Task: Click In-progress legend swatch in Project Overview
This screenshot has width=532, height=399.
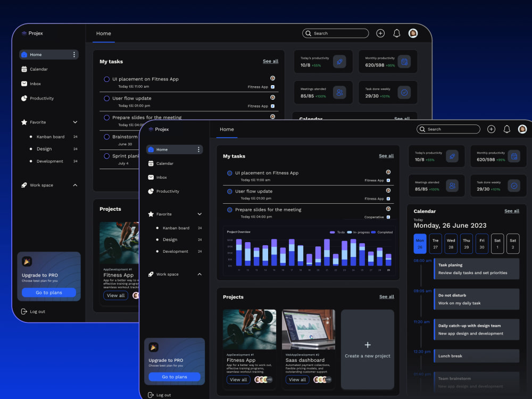Action: coord(349,232)
